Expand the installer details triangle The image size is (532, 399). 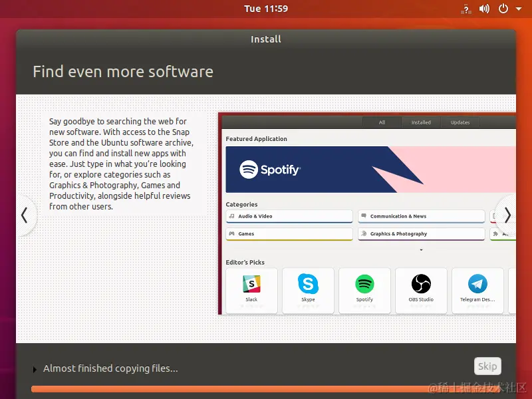tap(35, 369)
